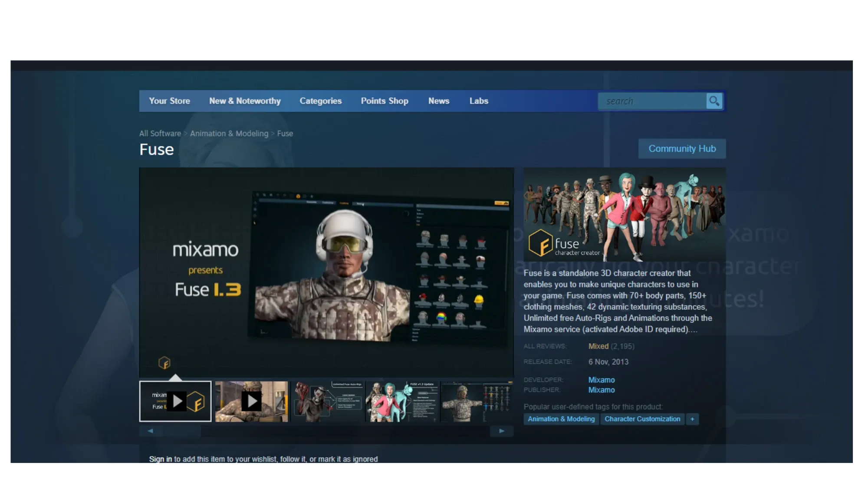Open New & Noteworthy menu
The image size is (868, 488).
[245, 101]
